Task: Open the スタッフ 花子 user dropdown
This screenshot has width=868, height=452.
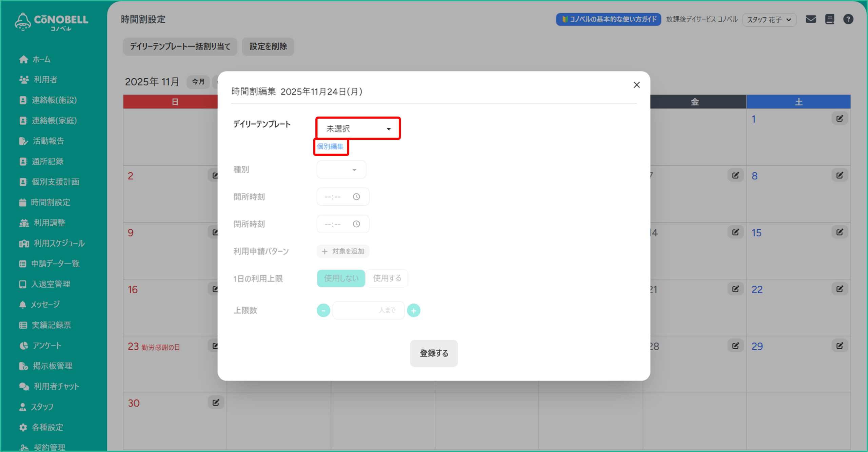Action: click(769, 20)
